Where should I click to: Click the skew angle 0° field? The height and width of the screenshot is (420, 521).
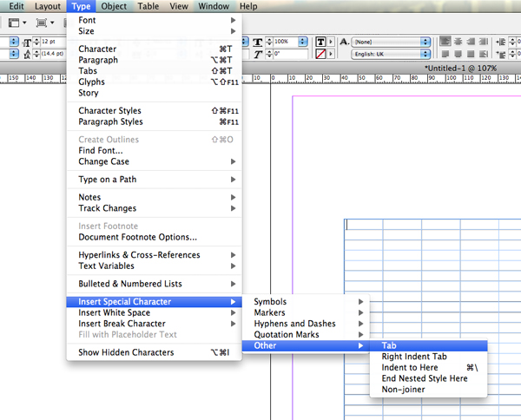click(290, 54)
